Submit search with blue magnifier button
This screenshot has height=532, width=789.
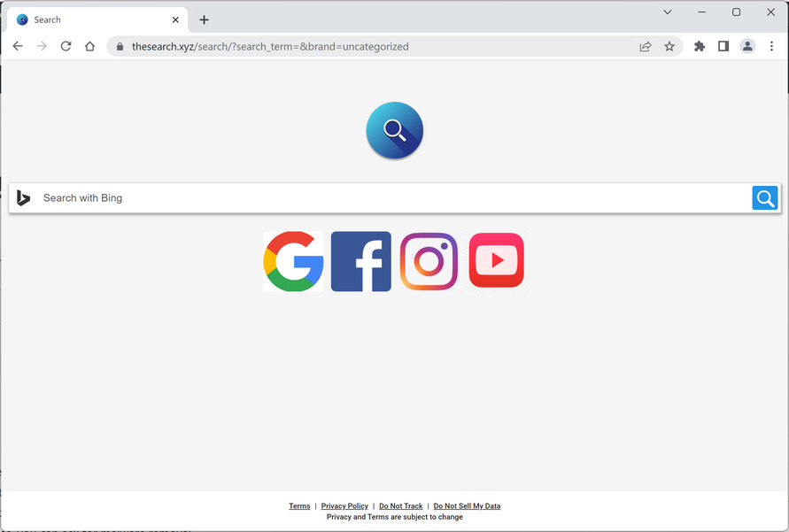point(765,198)
